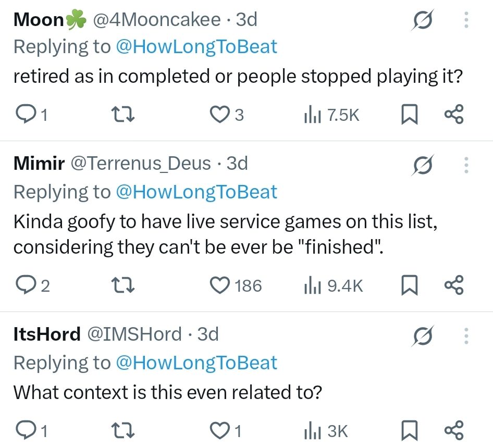Like Moon's tweet with 3 likes
This screenshot has height=448, width=493.
click(219, 114)
